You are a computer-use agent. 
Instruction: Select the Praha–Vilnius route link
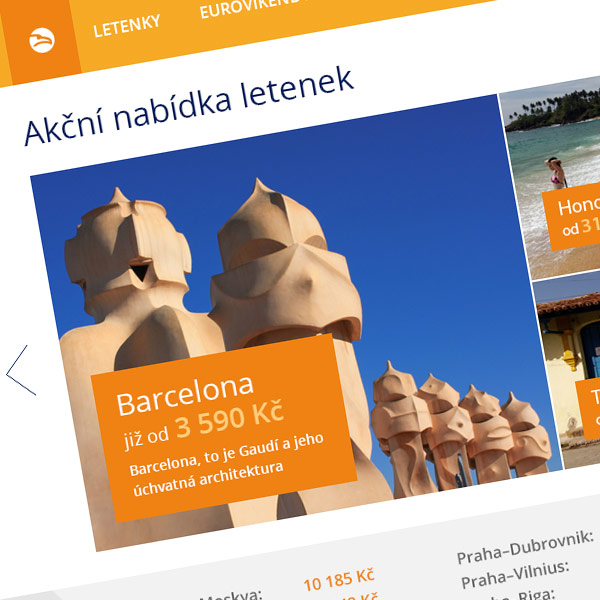coord(515,576)
